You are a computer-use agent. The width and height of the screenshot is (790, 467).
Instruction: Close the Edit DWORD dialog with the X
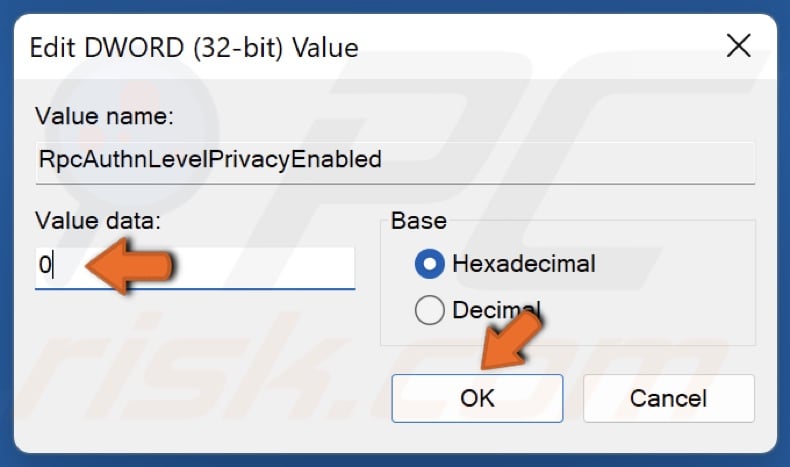(x=739, y=46)
